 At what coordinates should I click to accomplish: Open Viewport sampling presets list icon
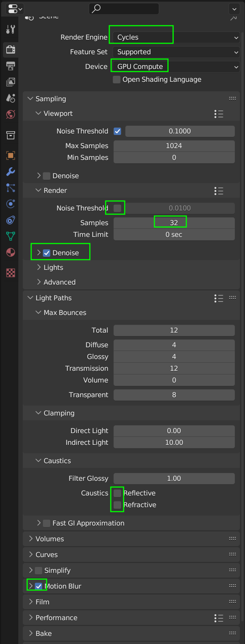point(219,114)
